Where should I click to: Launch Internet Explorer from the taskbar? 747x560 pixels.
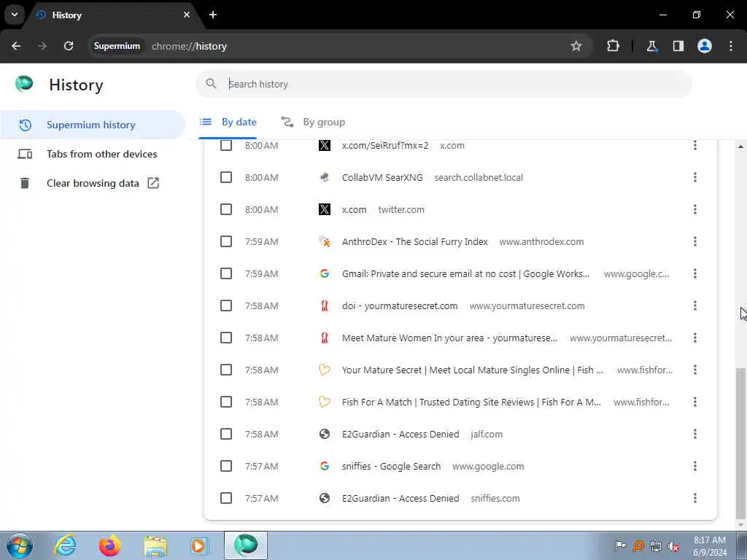coord(64,545)
